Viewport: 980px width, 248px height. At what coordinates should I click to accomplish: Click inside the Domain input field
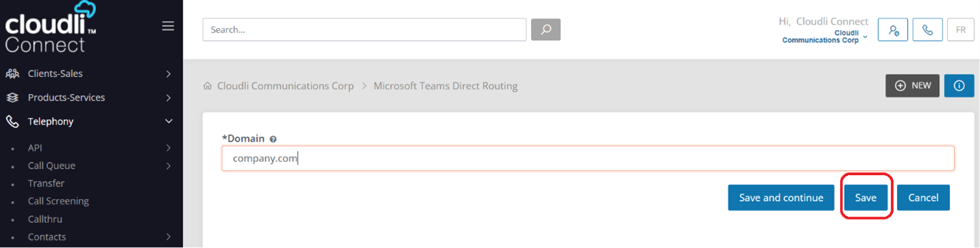coord(588,158)
